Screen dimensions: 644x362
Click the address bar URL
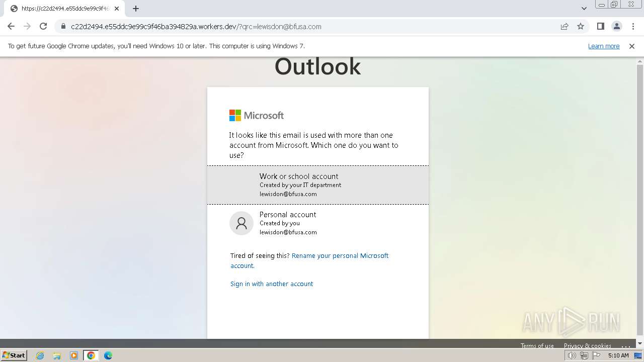point(196,27)
